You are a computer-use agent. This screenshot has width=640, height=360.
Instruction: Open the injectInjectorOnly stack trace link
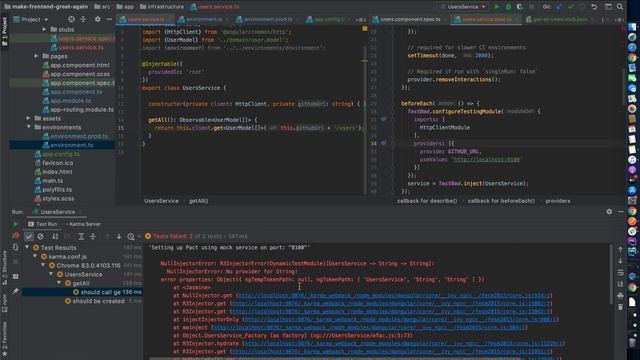[400, 320]
